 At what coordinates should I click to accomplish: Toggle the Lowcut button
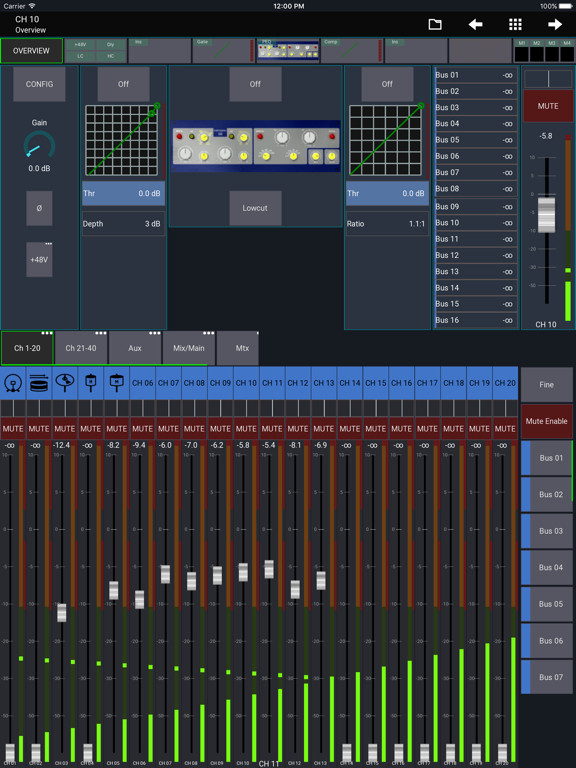coord(255,208)
